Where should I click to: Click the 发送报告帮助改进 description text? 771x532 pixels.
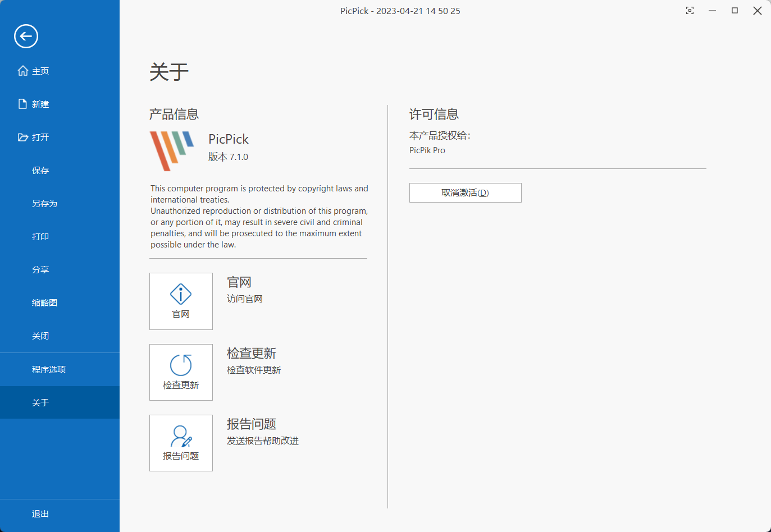[263, 441]
